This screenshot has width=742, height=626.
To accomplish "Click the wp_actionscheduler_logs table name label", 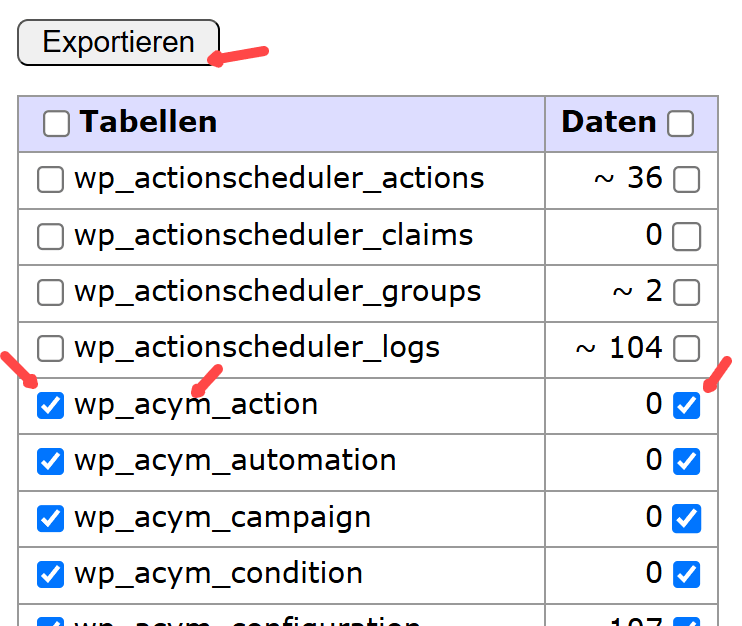I will tap(257, 348).
